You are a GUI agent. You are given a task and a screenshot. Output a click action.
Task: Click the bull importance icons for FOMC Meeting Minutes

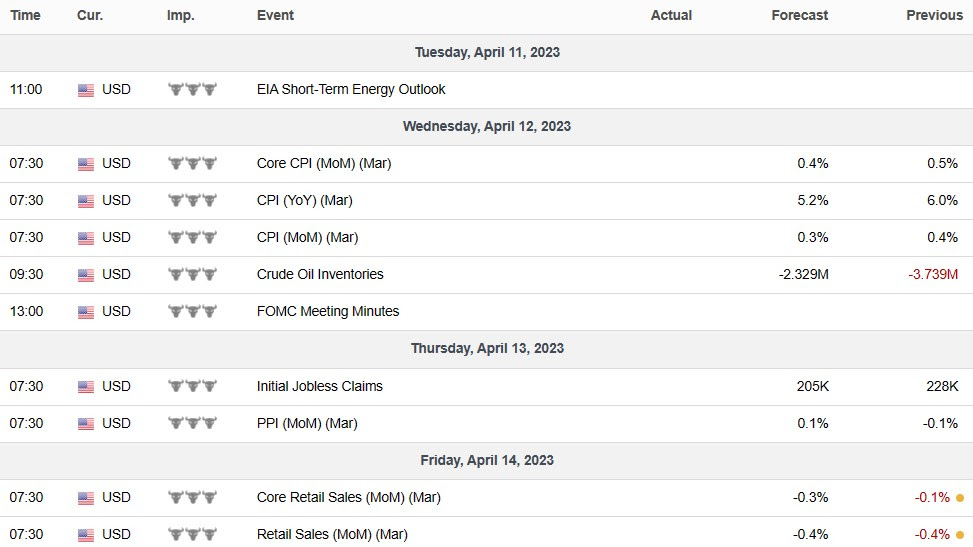click(x=192, y=312)
